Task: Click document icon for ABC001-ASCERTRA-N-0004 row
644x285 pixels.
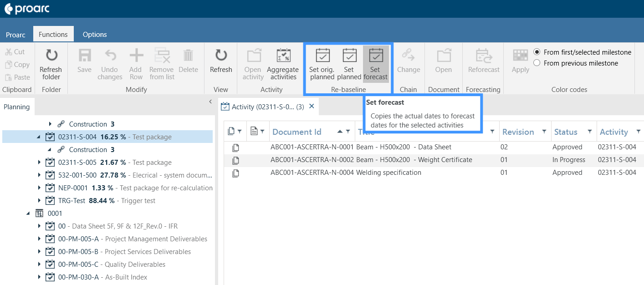Action: tap(235, 173)
